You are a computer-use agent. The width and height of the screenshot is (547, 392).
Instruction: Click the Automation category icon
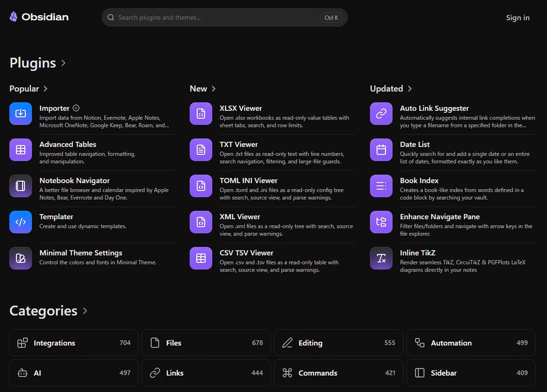click(420, 343)
